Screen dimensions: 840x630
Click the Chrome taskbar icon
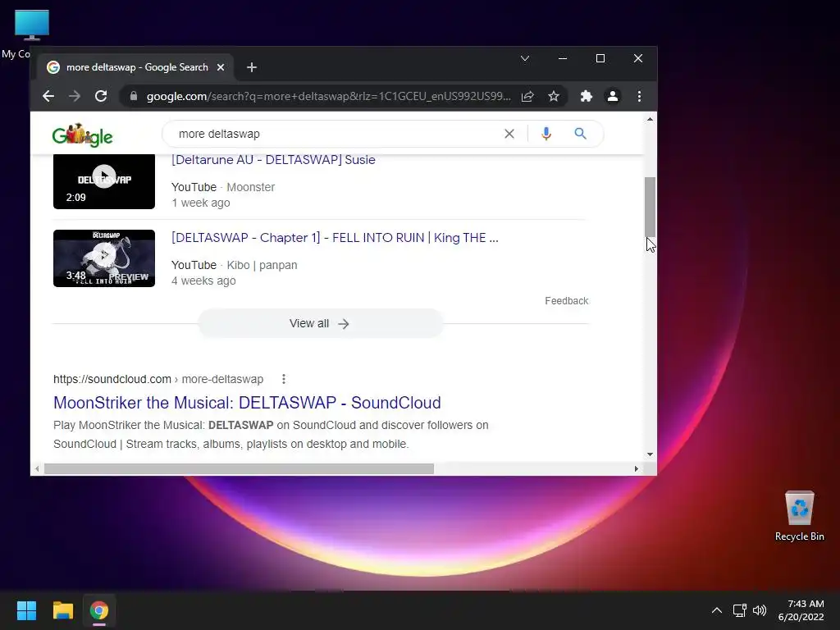click(x=99, y=610)
